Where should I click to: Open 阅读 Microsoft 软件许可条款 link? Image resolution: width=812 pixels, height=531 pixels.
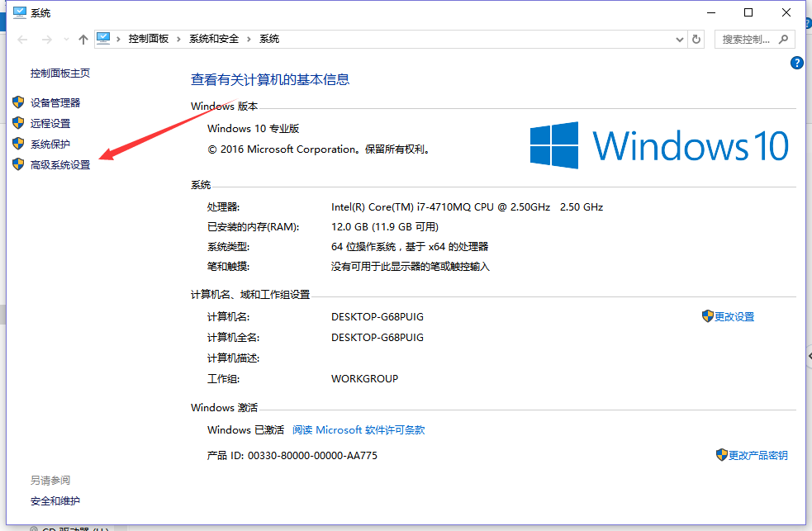(359, 430)
